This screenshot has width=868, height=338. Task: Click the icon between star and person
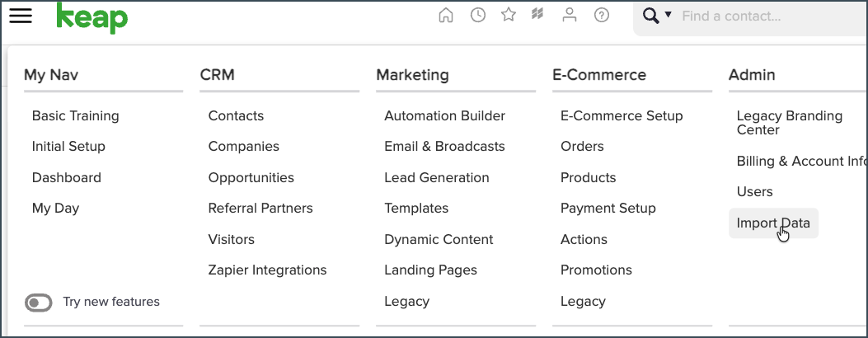(x=537, y=15)
